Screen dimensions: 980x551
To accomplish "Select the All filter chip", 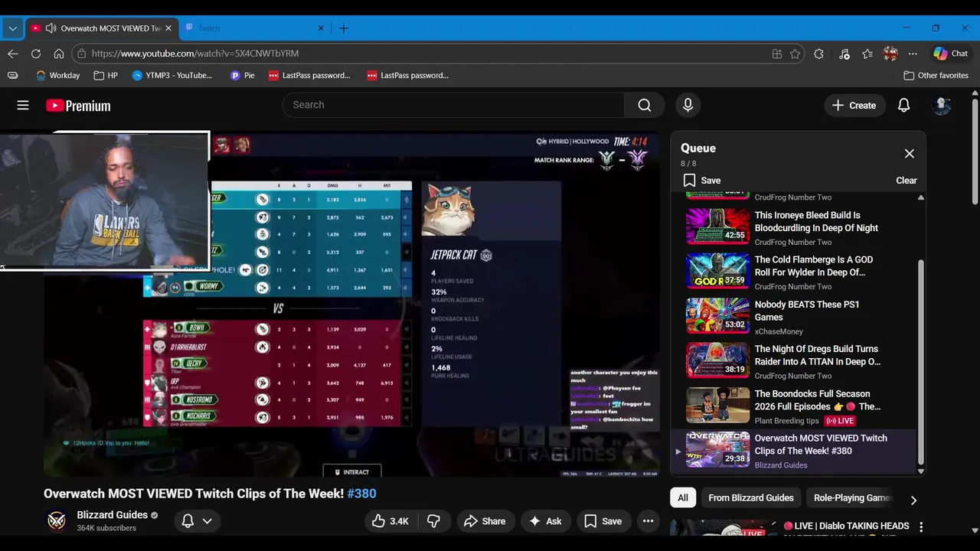I will pyautogui.click(x=683, y=498).
